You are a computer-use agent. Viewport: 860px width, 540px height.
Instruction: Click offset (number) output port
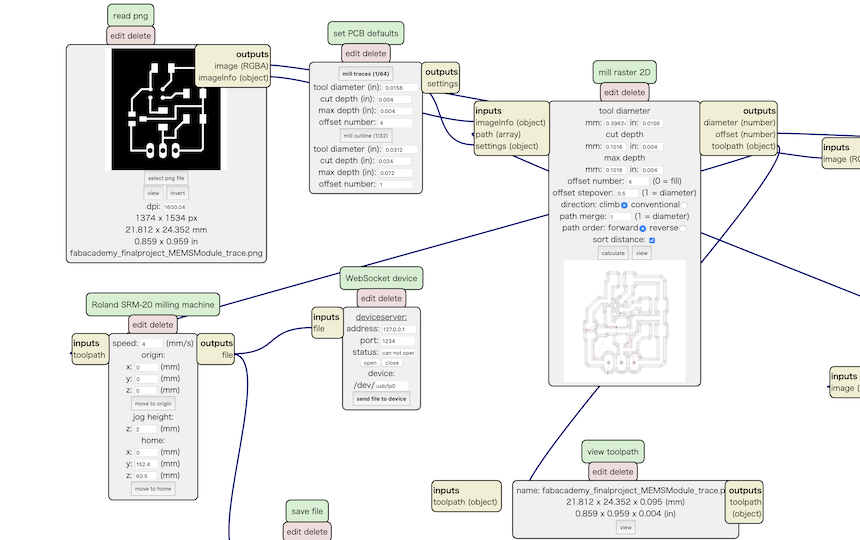(745, 134)
